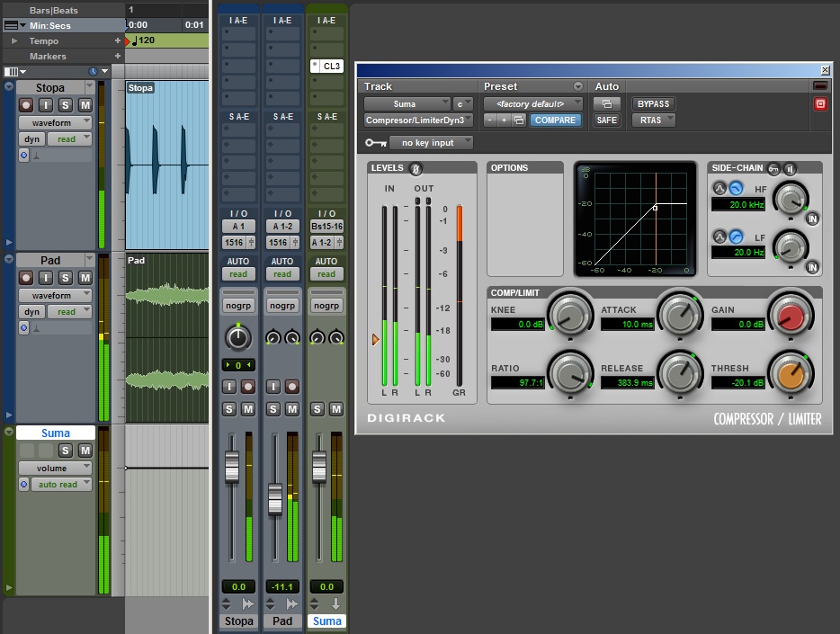This screenshot has height=634, width=840.
Task: Select the HF side-chain low-pass filter icon
Action: coord(736,187)
